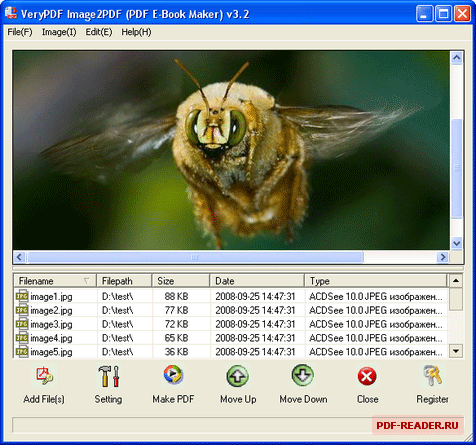This screenshot has width=476, height=445.
Task: Click the preview's vertical scroll down arrow
Action: pyautogui.click(x=456, y=243)
